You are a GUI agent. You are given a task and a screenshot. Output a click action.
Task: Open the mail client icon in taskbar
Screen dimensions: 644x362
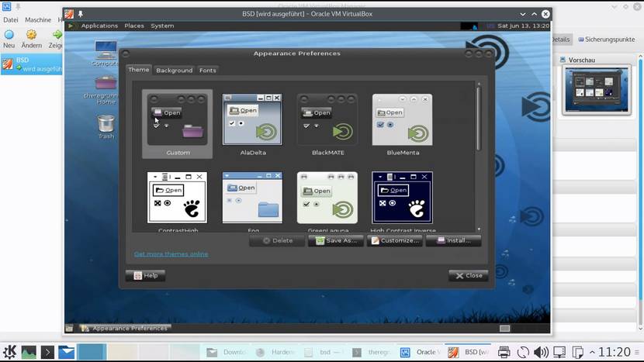click(x=66, y=352)
